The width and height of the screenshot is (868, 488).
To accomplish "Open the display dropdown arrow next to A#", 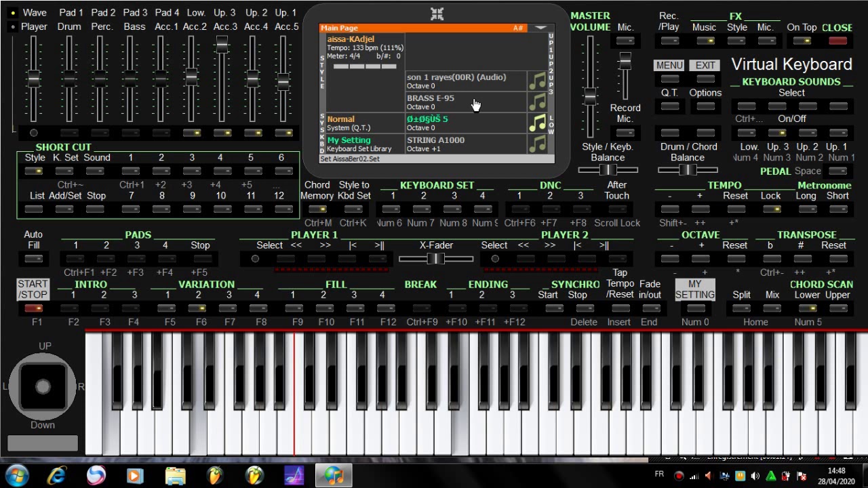I will coord(540,28).
